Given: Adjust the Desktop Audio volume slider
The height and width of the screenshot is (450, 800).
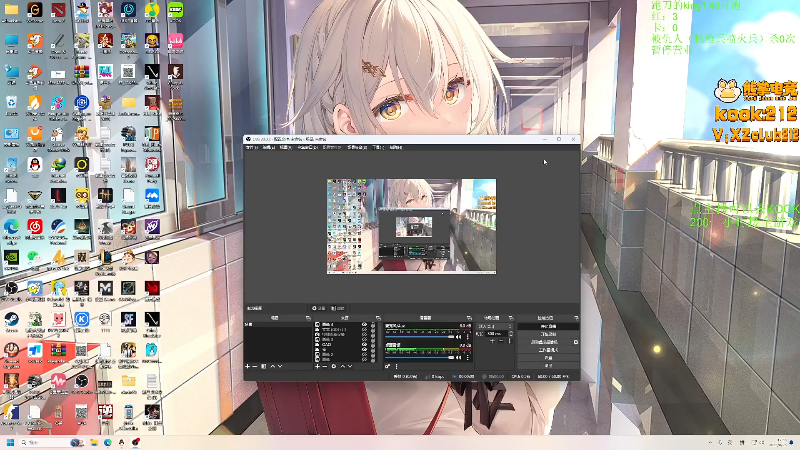Looking at the screenshot, I should (420, 357).
